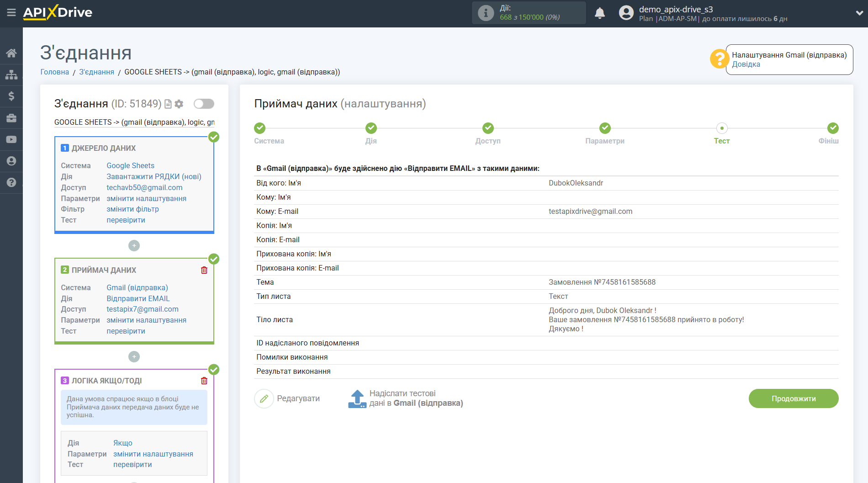
Task: Send test data to Gmail (відправка)
Action: (416, 398)
